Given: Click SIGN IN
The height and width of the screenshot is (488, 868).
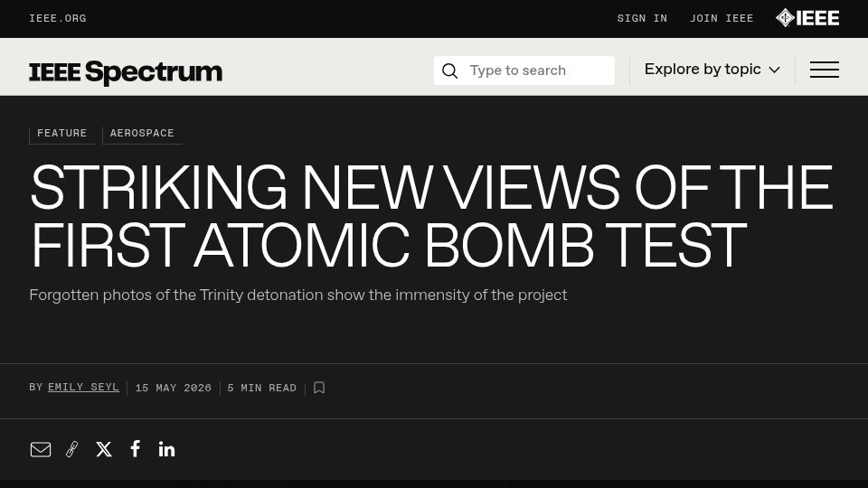Looking at the screenshot, I should coord(642,18).
